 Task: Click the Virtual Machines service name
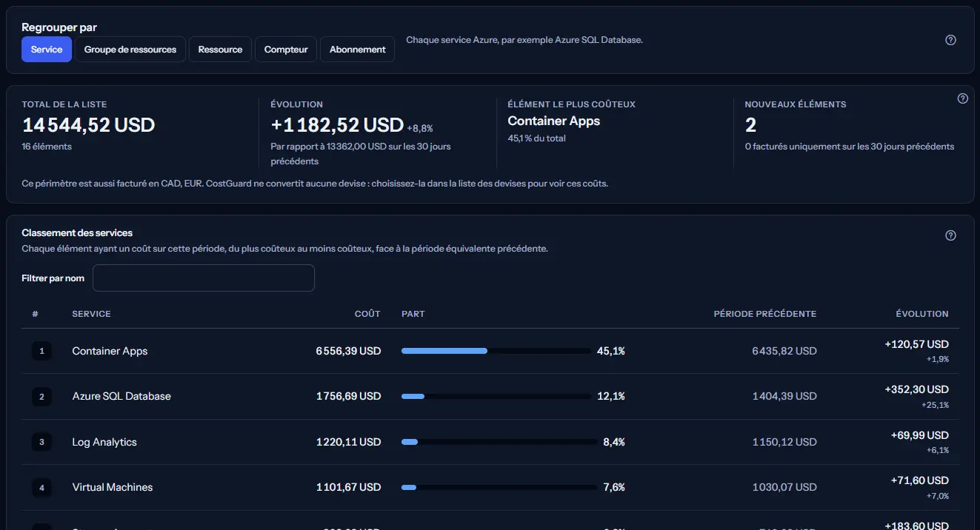(113, 487)
